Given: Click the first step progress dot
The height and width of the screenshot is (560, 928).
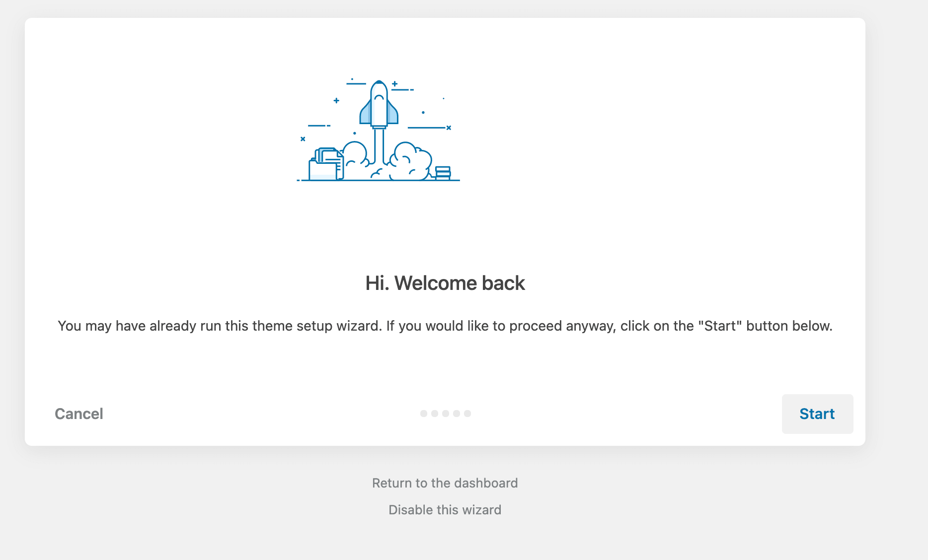Looking at the screenshot, I should 424,414.
